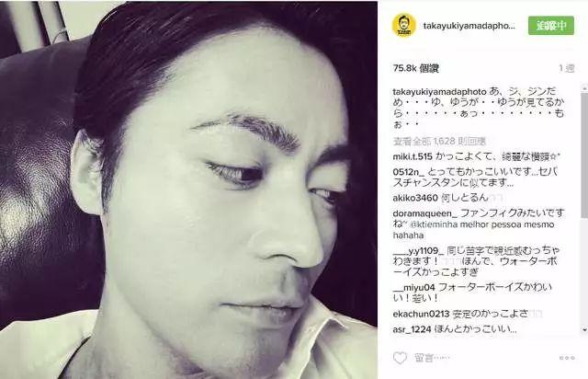View the 75.8k likes list
This screenshot has height=379, width=588.
pos(416,68)
